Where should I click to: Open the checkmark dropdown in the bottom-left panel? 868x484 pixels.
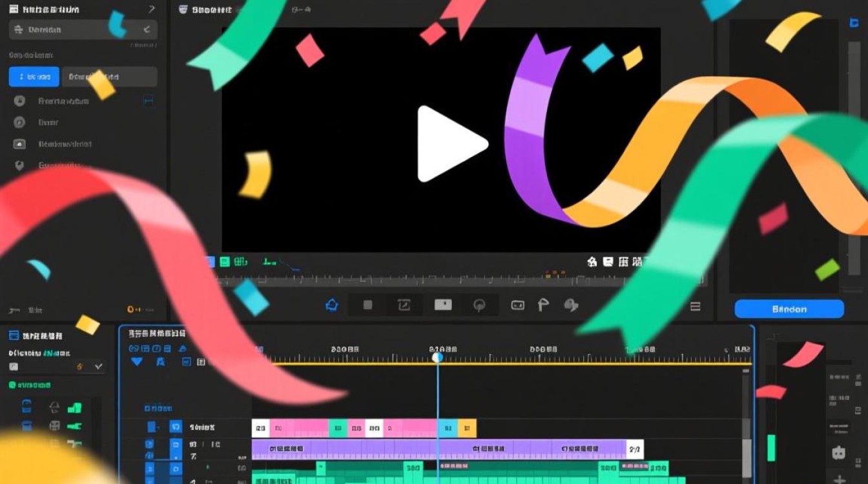tap(99, 367)
